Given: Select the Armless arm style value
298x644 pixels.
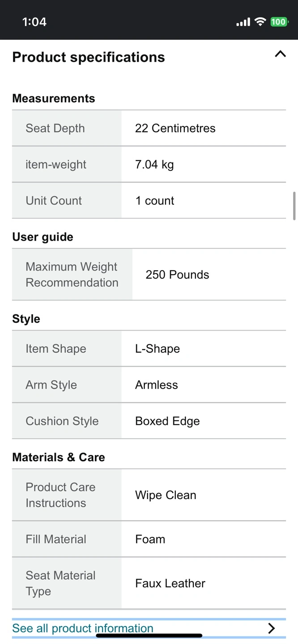Looking at the screenshot, I should 157,385.
